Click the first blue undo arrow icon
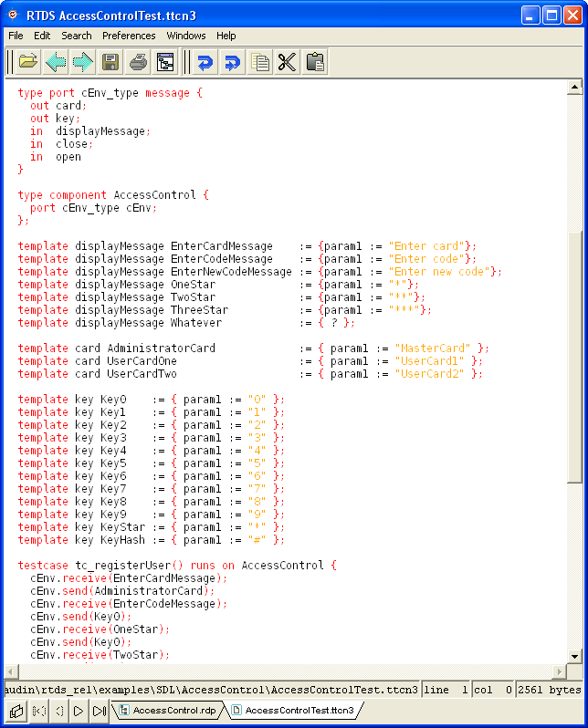The image size is (588, 728). pyautogui.click(x=205, y=62)
